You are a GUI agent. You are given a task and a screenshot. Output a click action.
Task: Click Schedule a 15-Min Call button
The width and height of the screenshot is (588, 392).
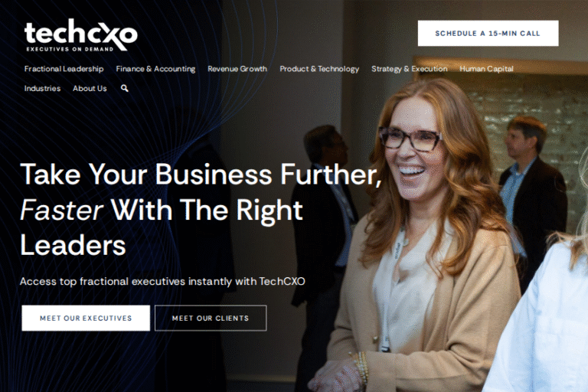pos(488,34)
